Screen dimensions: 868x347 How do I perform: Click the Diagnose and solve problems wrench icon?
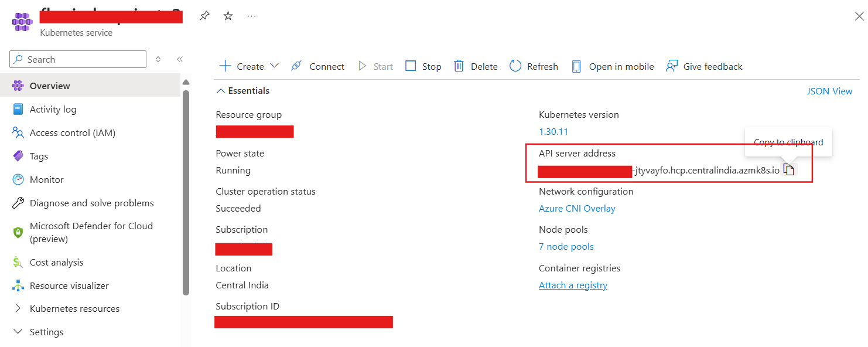pyautogui.click(x=18, y=203)
